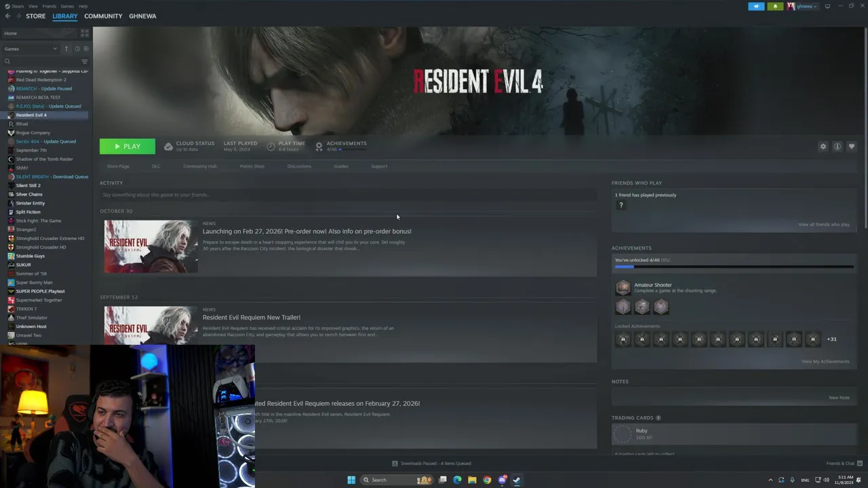The width and height of the screenshot is (868, 488).
Task: Show the +31 more locked achievements
Action: (831, 339)
